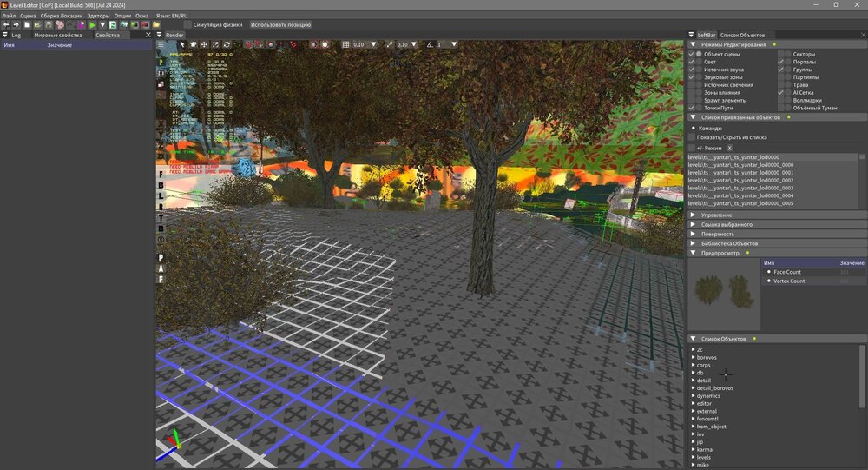
Task: Click the purple square icon in main toolbar
Action: click(x=82, y=25)
